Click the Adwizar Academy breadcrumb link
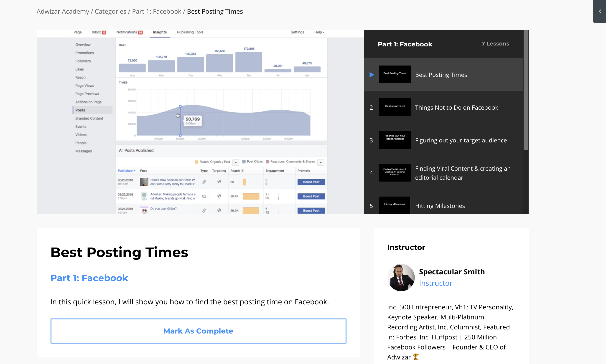This screenshot has height=364, width=606. coord(63,12)
